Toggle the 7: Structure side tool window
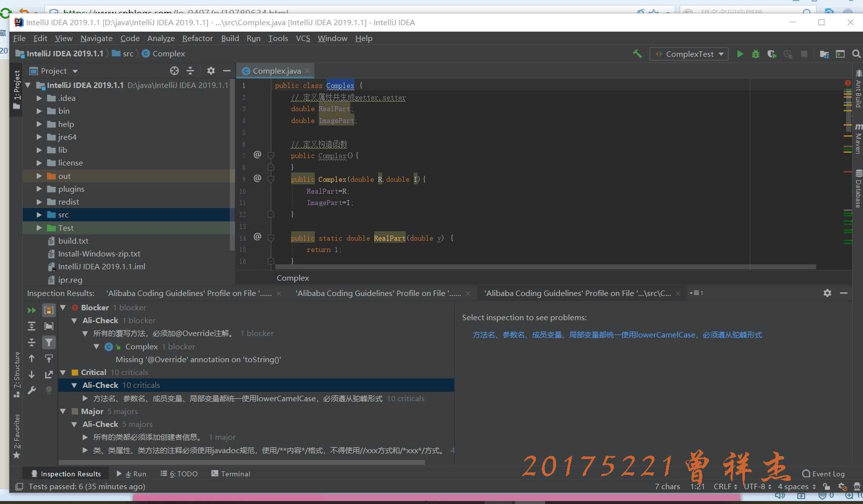Viewport: 863px width, 504px height. point(16,375)
